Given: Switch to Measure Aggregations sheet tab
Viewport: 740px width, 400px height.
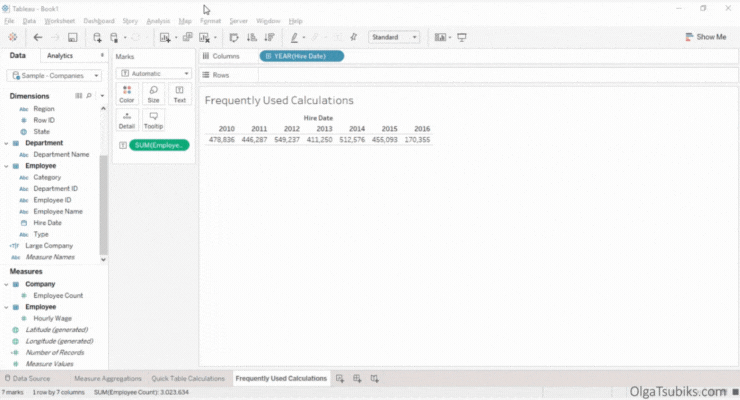Looking at the screenshot, I should (x=108, y=378).
